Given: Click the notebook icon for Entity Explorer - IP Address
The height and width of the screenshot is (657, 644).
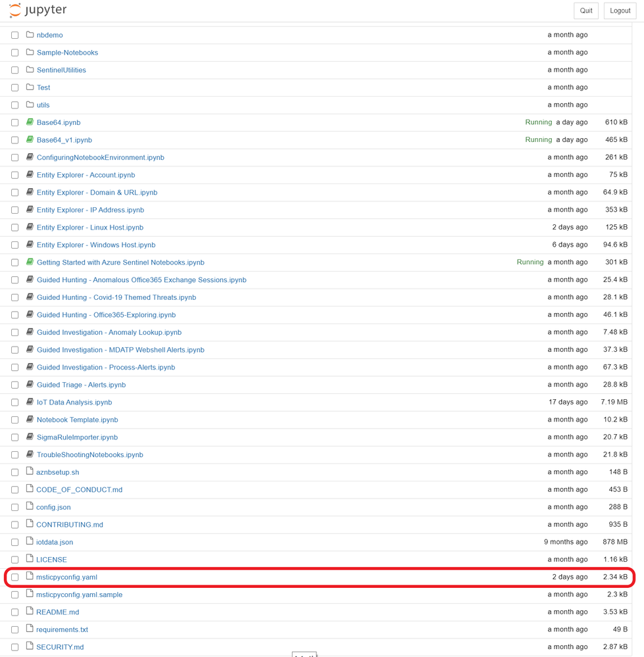Looking at the screenshot, I should 30,210.
